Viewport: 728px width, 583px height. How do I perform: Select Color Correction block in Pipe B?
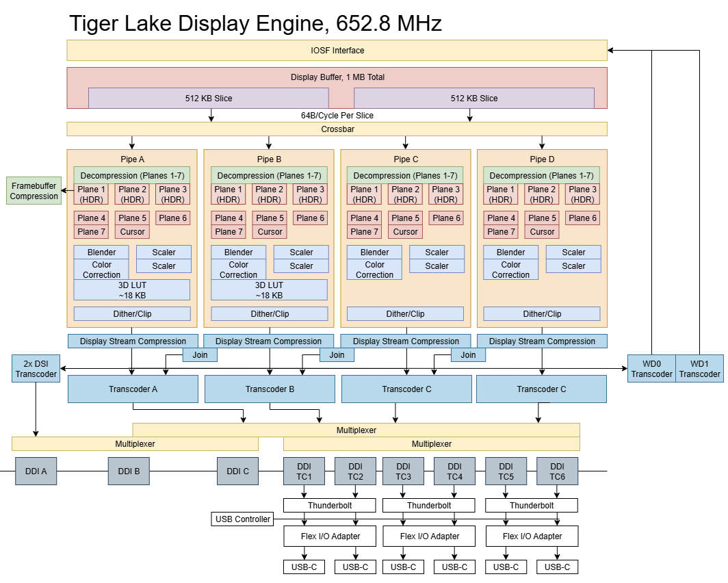point(239,269)
